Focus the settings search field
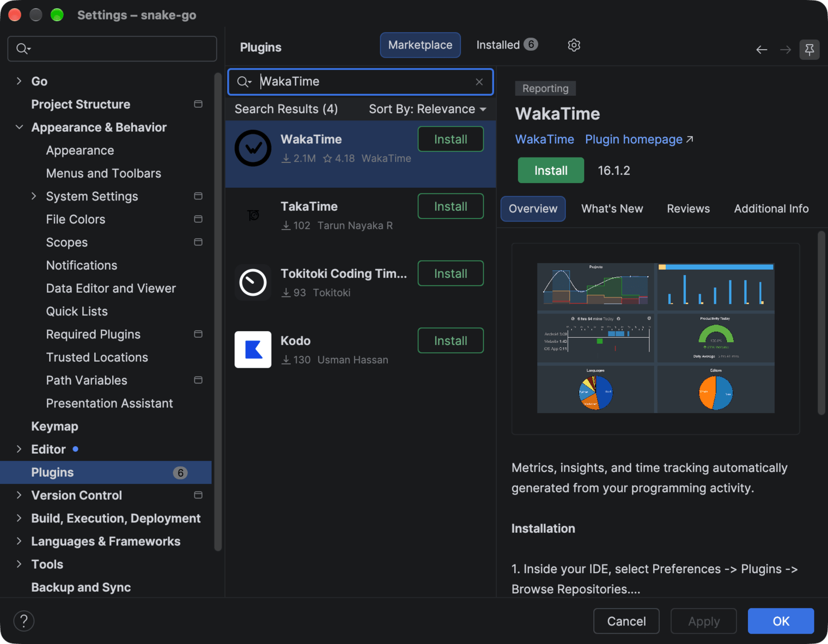This screenshot has width=828, height=644. point(112,49)
